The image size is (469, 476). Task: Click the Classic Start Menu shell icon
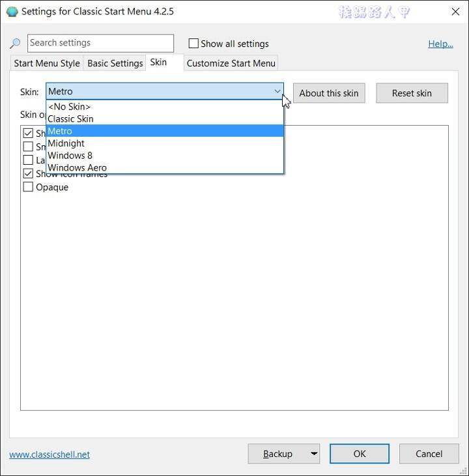pyautogui.click(x=12, y=12)
